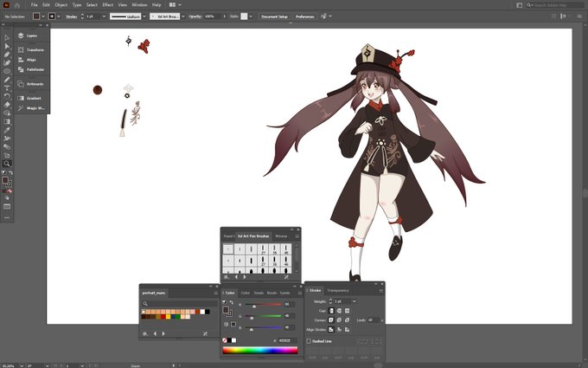Choose Butt Cap in Stroke panel
The image size is (588, 368).
(x=331, y=311)
